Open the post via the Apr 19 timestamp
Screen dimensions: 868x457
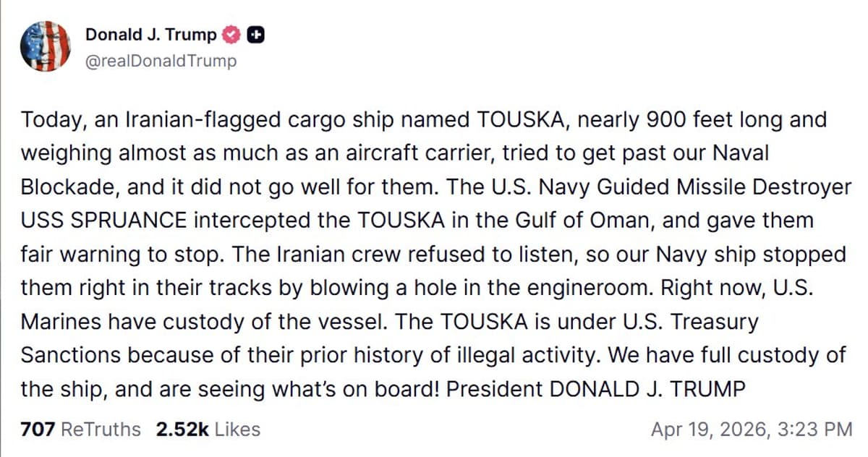[x=750, y=429]
